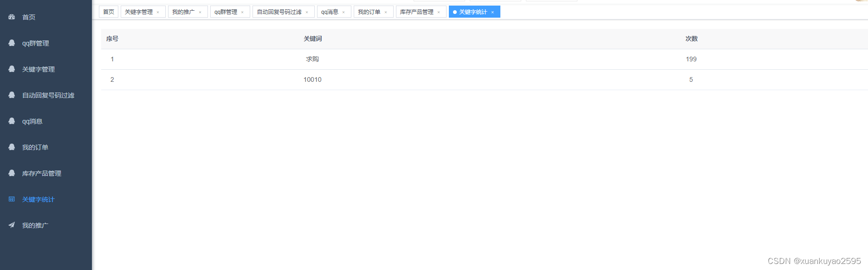Close the qq群管理 tab
The height and width of the screenshot is (270, 868).
pos(242,12)
